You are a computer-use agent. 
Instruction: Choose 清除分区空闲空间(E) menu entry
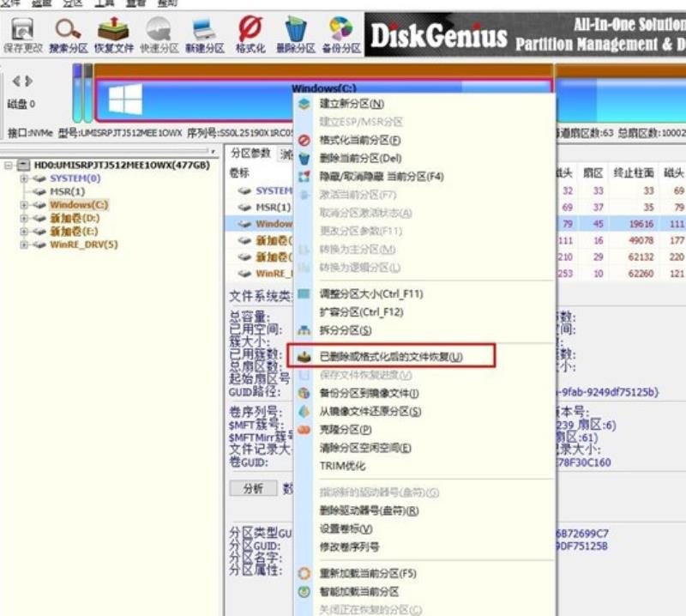365,448
